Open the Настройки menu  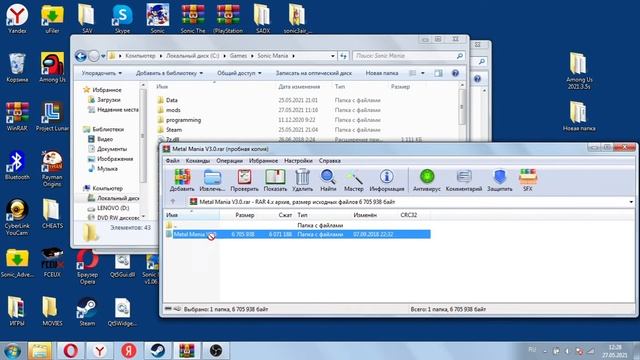click(x=298, y=161)
